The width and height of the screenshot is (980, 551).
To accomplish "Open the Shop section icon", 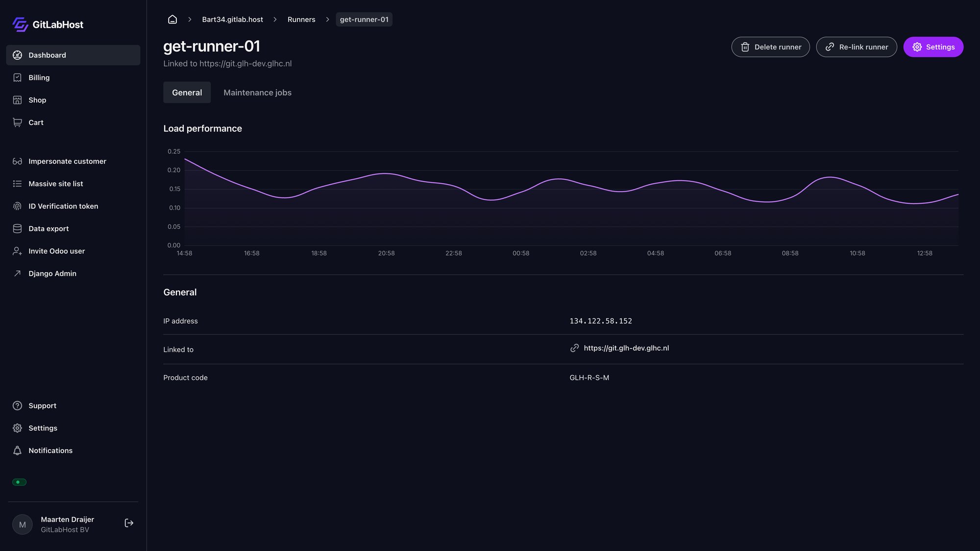I will (x=17, y=100).
